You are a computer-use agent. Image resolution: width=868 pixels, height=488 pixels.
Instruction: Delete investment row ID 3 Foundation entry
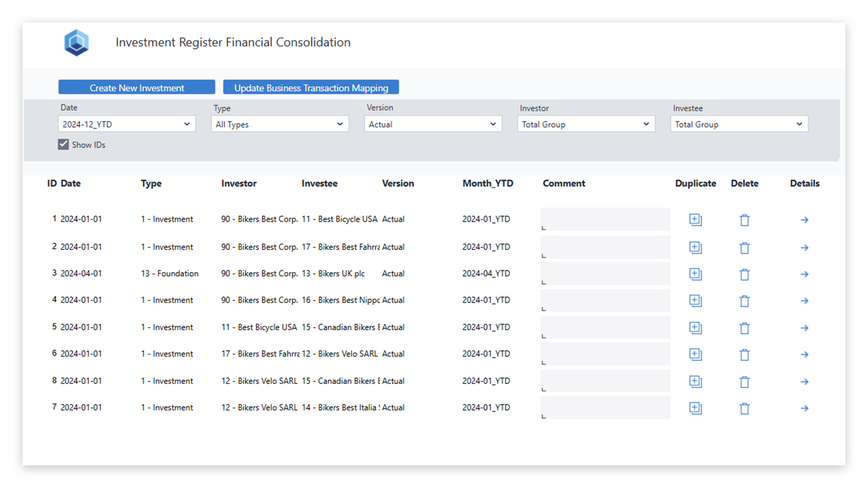(x=744, y=274)
